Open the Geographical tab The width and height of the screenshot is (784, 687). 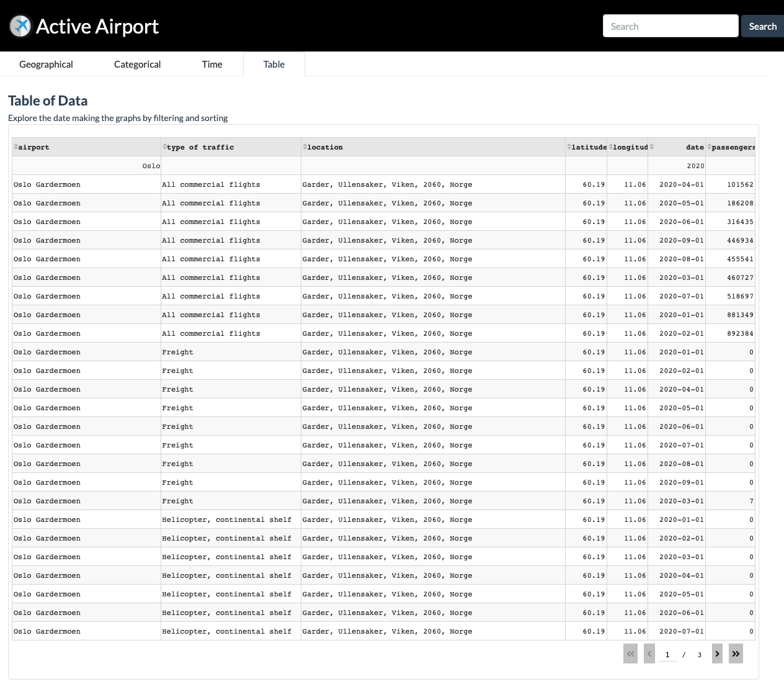click(x=46, y=64)
